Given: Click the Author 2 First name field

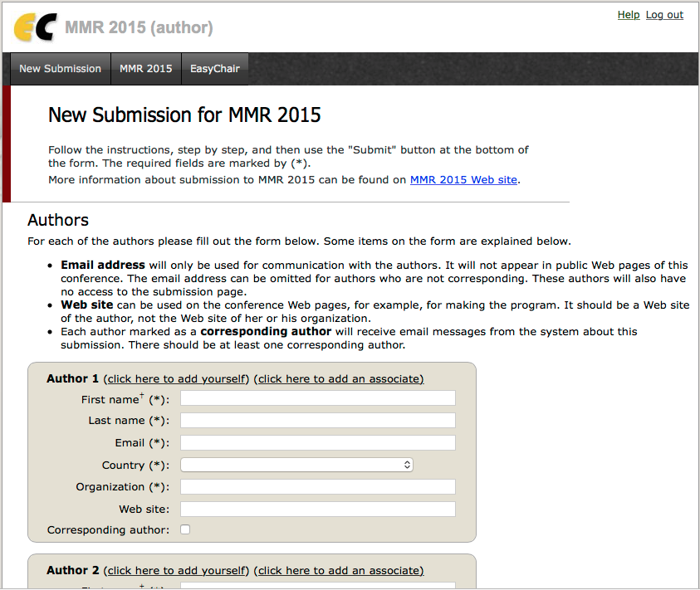Looking at the screenshot, I should 317,586.
